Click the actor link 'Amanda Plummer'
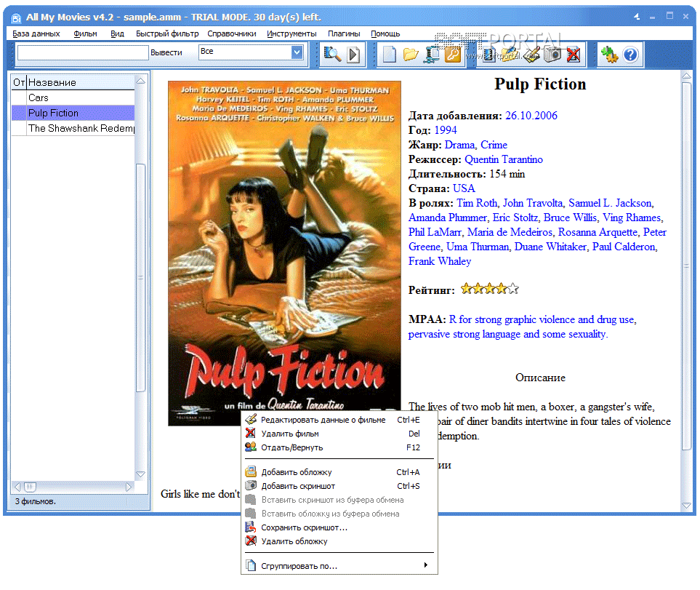Image resolution: width=700 pixels, height=590 pixels. (x=447, y=218)
